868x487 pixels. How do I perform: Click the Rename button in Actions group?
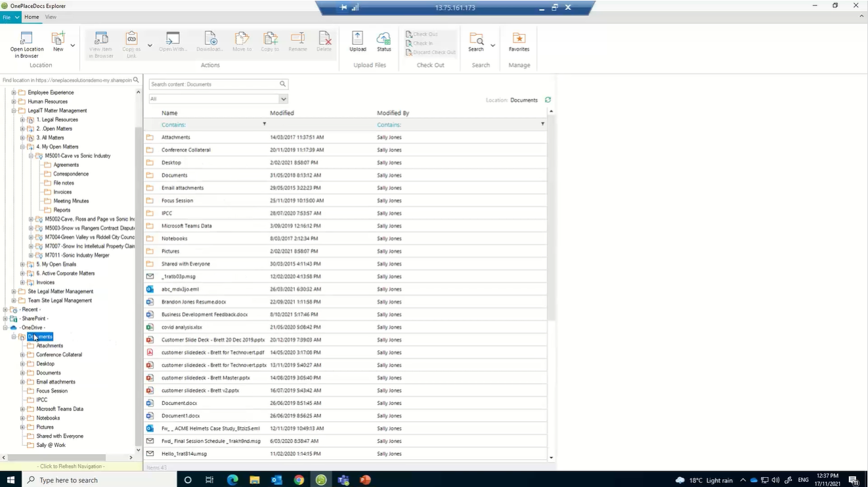coord(297,39)
